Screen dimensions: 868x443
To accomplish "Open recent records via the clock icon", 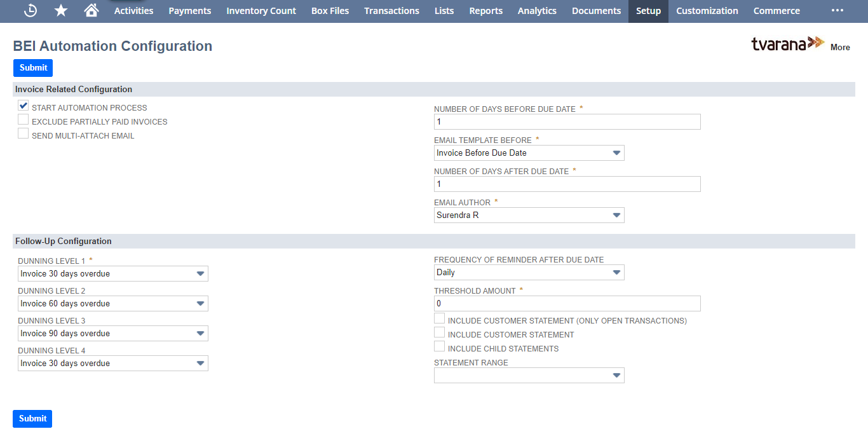I will point(30,11).
